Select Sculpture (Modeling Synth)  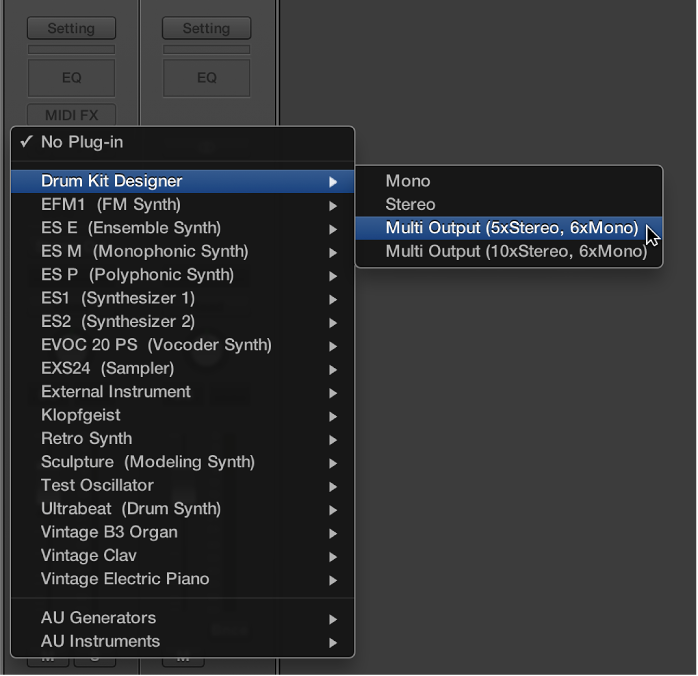(x=183, y=462)
